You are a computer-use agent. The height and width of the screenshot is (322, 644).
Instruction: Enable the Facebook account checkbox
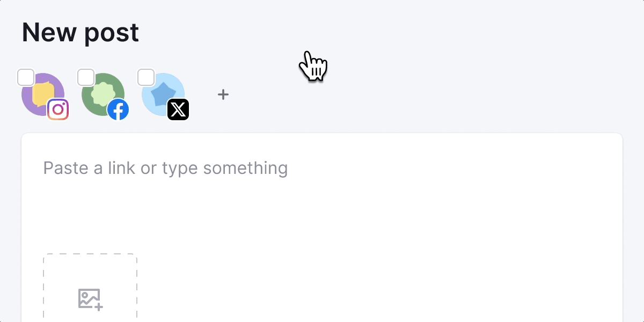click(x=86, y=77)
